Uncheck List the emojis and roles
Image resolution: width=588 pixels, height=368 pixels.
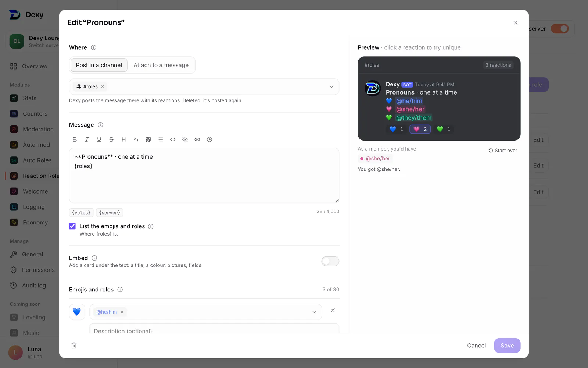[x=72, y=226]
